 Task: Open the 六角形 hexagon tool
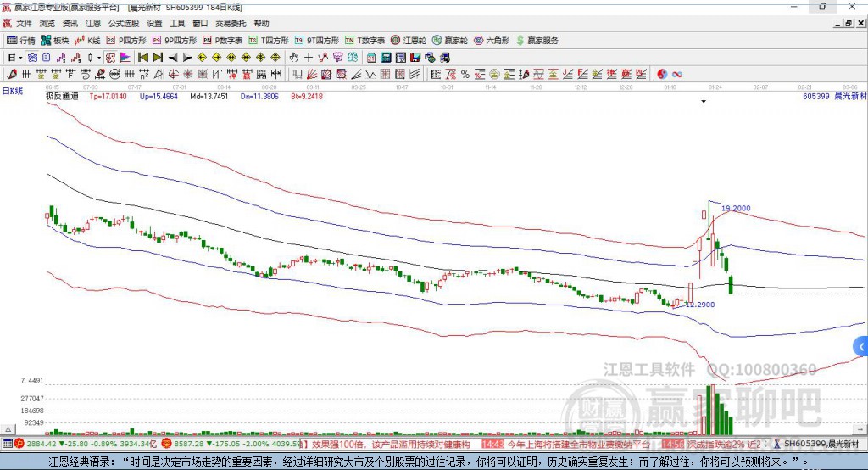coord(492,41)
